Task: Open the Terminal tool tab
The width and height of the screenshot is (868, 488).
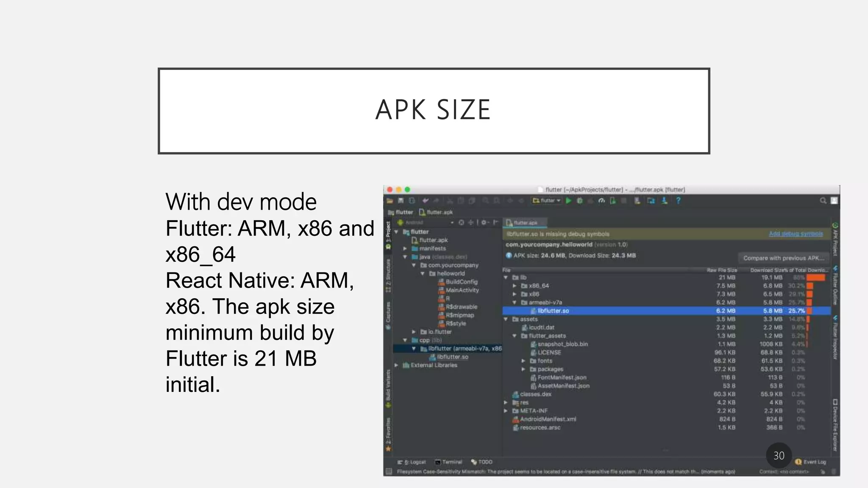Action: (448, 462)
